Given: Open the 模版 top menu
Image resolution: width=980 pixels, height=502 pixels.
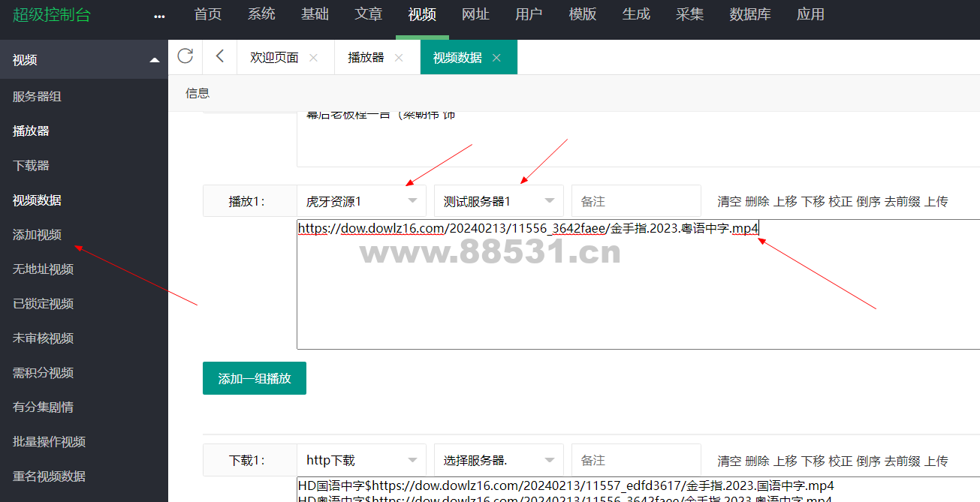Looking at the screenshot, I should (x=583, y=14).
